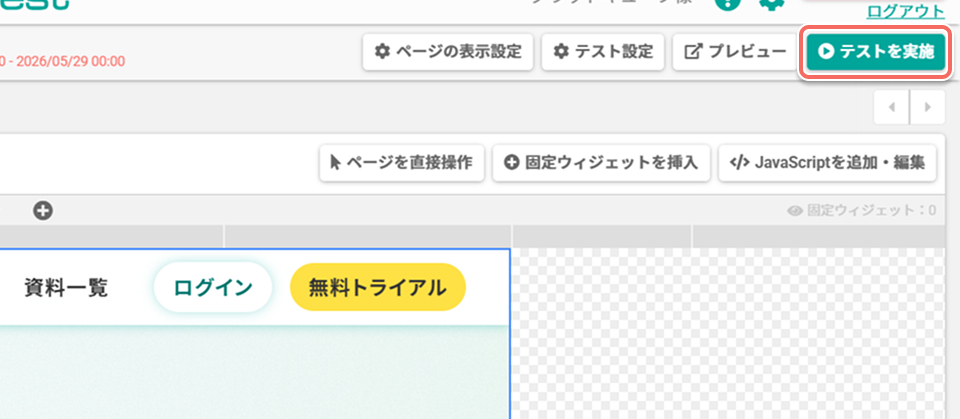This screenshot has height=419, width=960.
Task: Click the plus circle add icon
Action: pyautogui.click(x=43, y=211)
